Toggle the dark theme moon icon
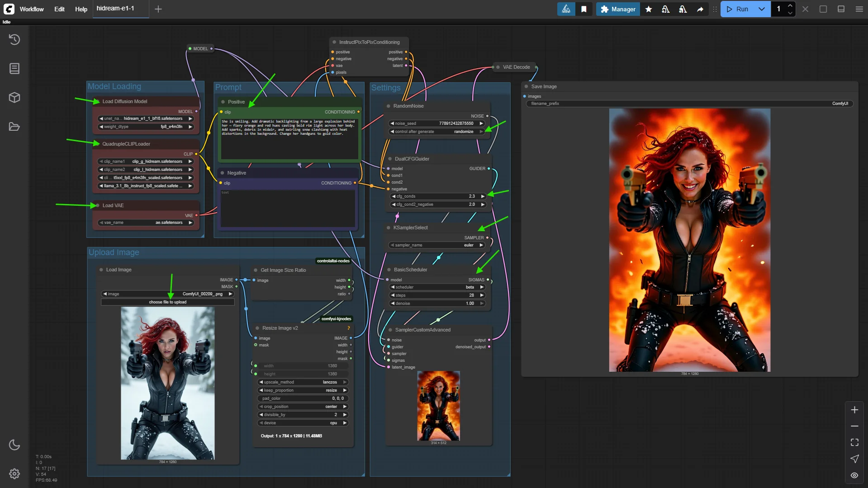Viewport: 868px width, 488px height. 14,445
